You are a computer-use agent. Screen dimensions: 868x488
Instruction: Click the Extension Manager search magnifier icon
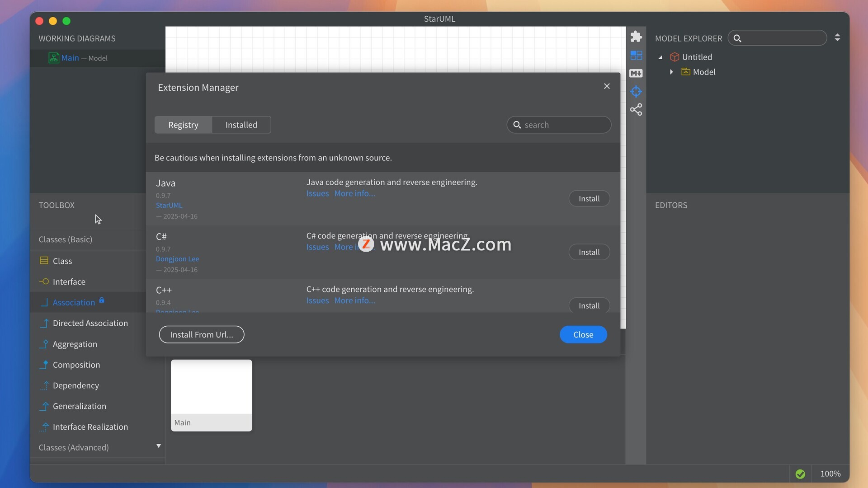coord(517,125)
